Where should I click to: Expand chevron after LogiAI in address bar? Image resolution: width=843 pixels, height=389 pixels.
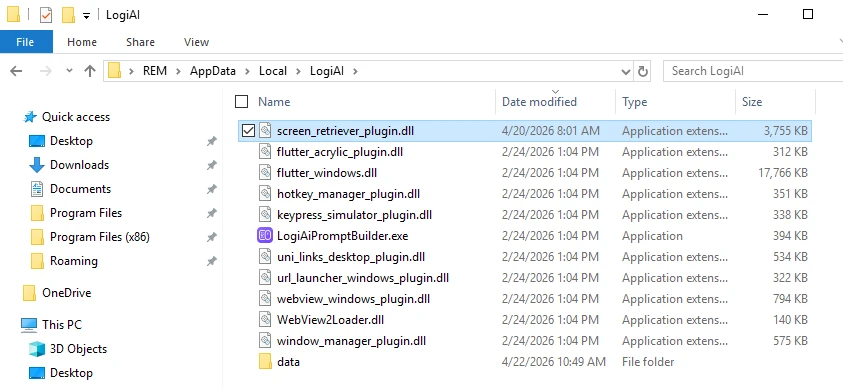click(x=355, y=71)
